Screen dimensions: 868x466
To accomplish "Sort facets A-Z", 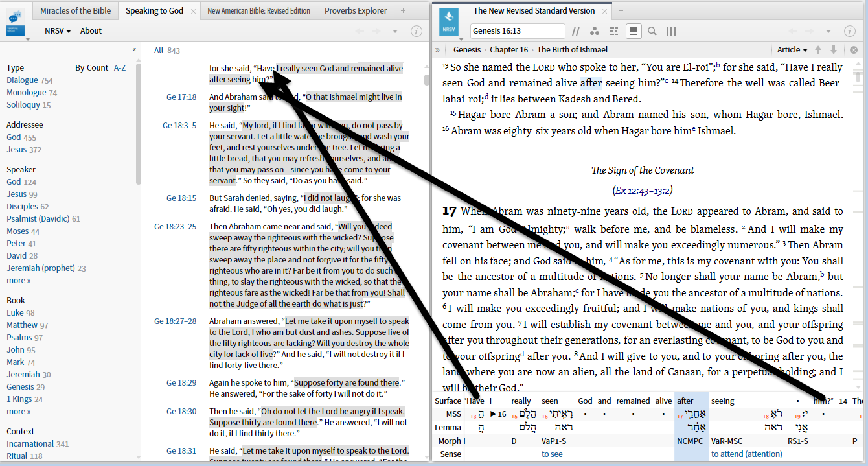I will click(120, 67).
